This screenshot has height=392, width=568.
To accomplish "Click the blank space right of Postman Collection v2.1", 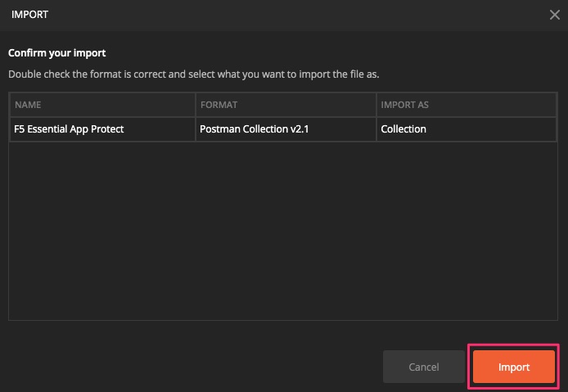I will 341,129.
